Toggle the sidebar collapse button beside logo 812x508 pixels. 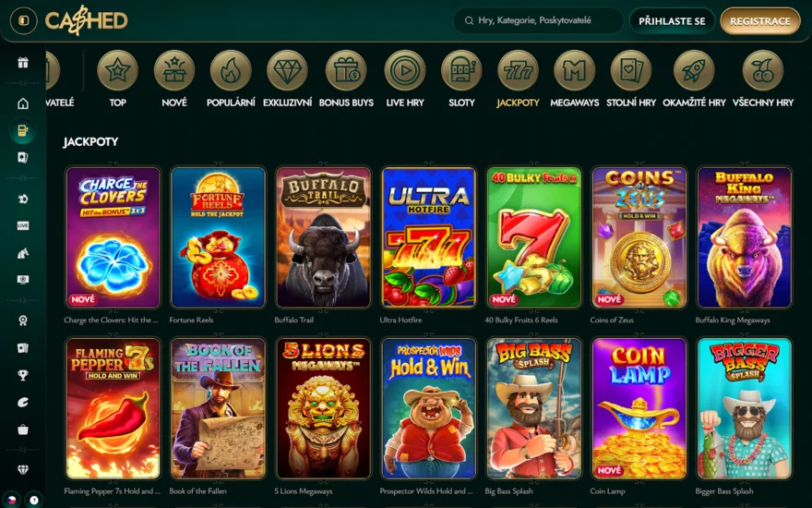click(x=23, y=20)
